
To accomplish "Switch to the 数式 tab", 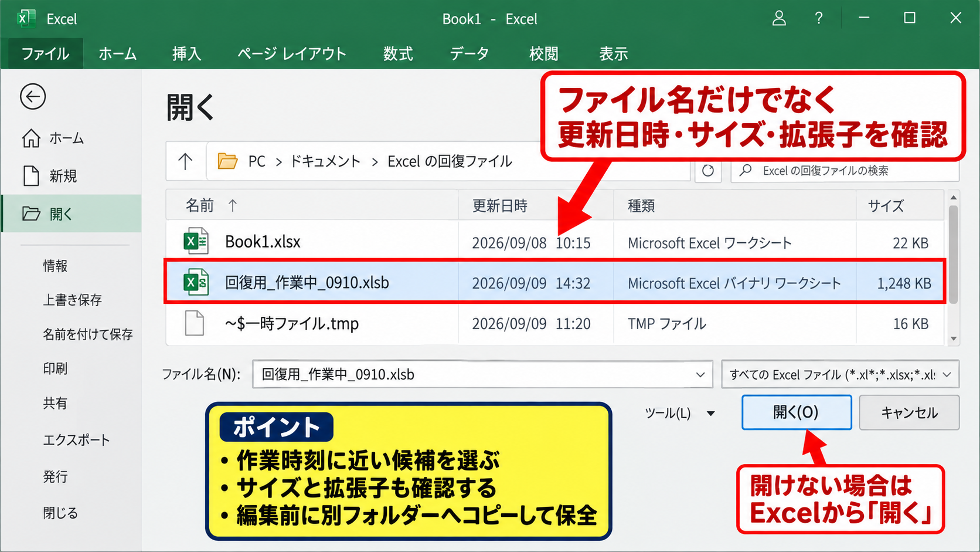I will 398,54.
